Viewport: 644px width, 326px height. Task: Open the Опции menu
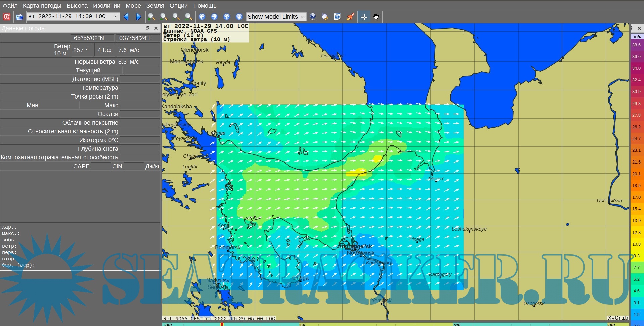[x=178, y=6]
